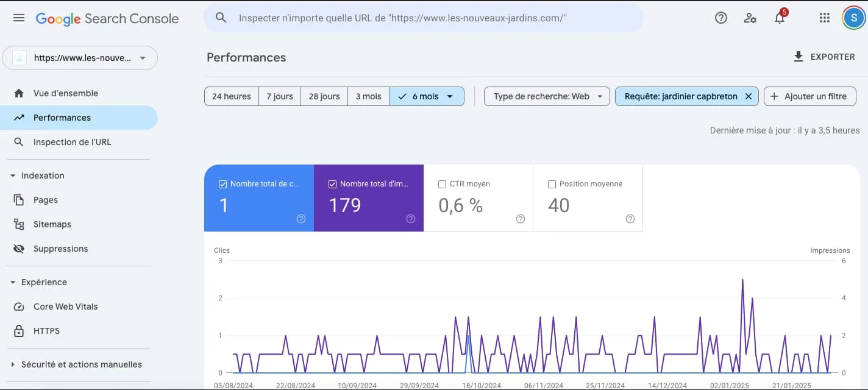This screenshot has width=868, height=390.
Task: Show help for CTR moyen metric
Action: pos(520,219)
